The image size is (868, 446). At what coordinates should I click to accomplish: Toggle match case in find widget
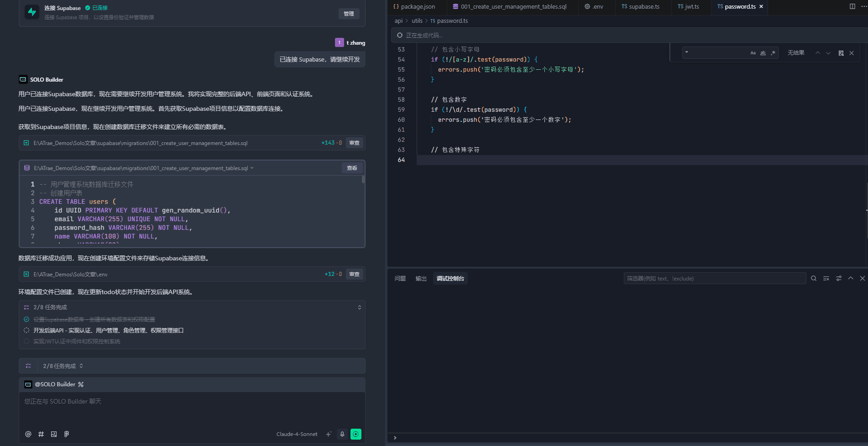click(753, 53)
